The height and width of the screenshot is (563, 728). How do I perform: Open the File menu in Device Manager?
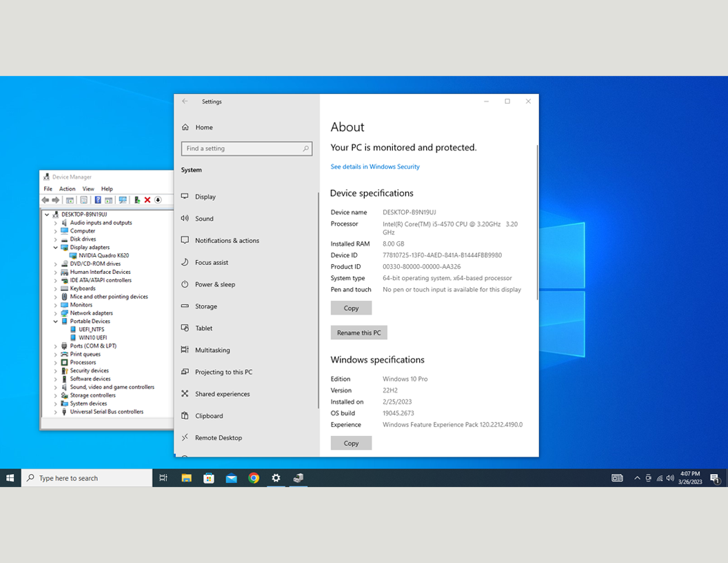coord(48,189)
